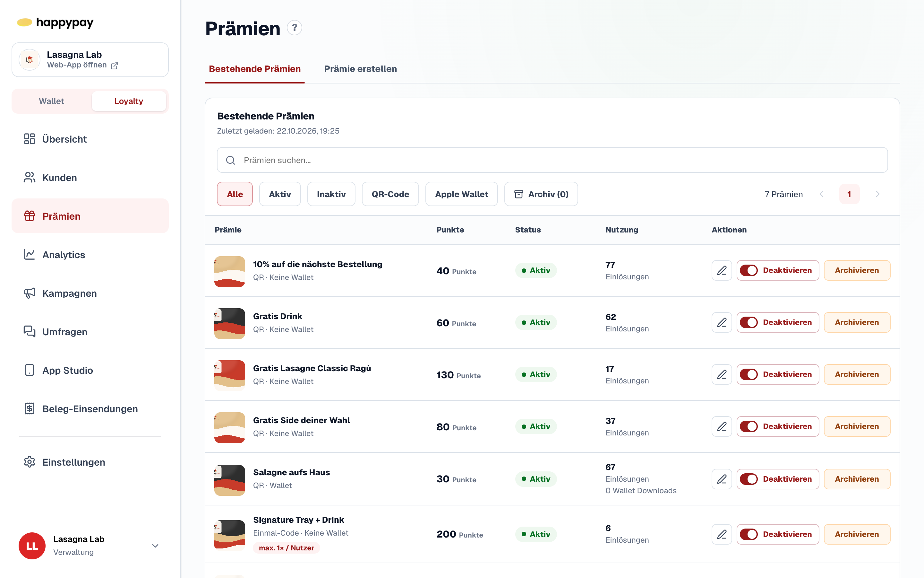This screenshot has height=578, width=924.
Task: Open Beleg-Einsendungen in the sidebar
Action: 90,409
